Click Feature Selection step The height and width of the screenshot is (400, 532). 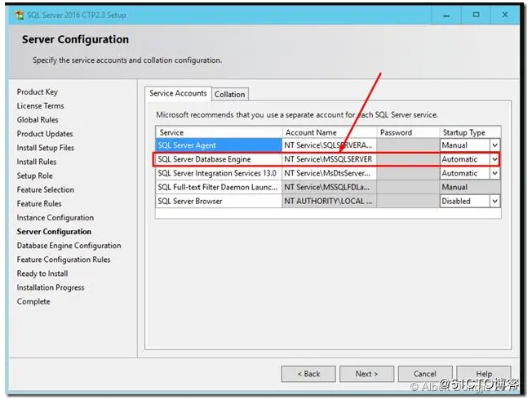pyautogui.click(x=46, y=189)
